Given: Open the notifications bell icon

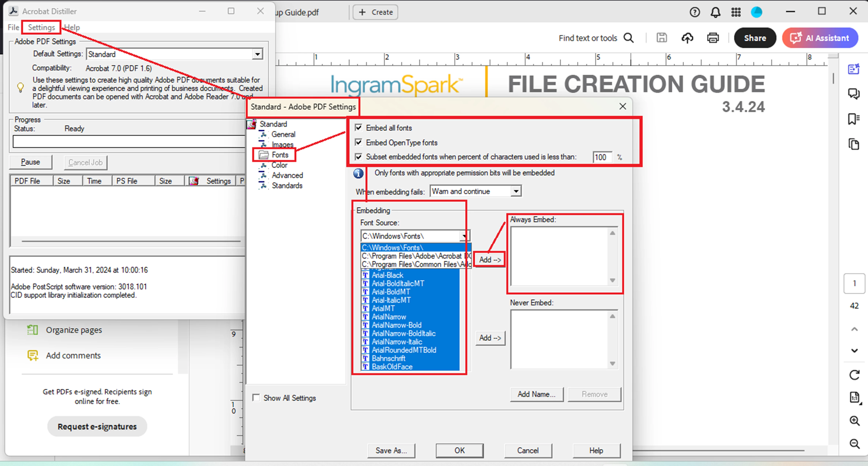Looking at the screenshot, I should point(715,12).
